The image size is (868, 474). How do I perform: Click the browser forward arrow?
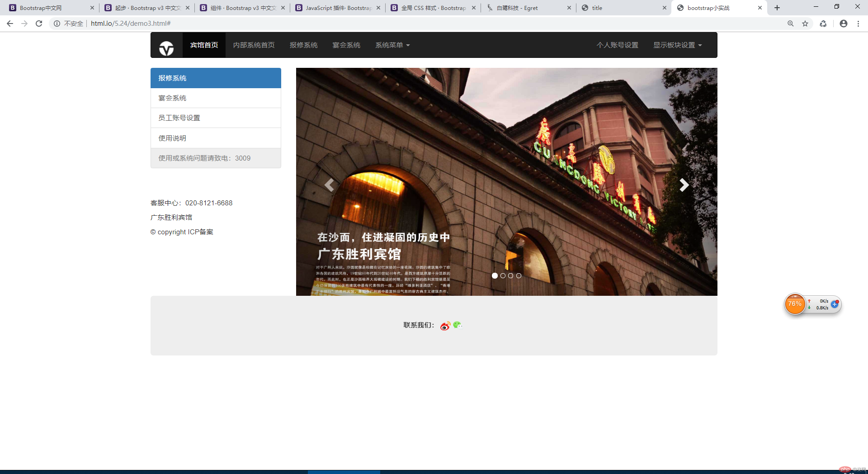point(24,24)
